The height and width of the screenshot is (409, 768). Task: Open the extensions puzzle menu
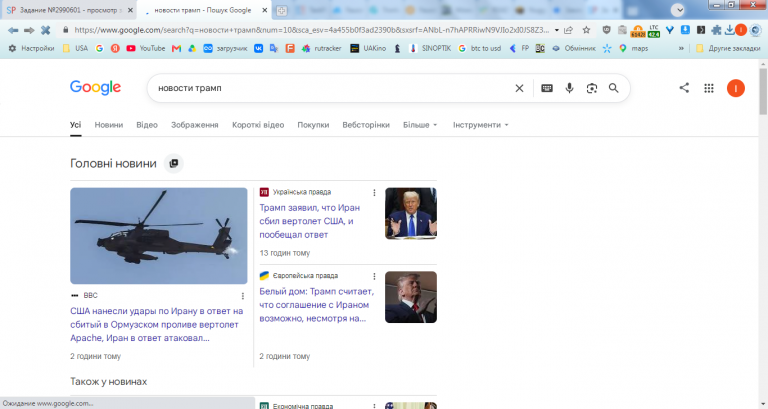click(x=716, y=30)
